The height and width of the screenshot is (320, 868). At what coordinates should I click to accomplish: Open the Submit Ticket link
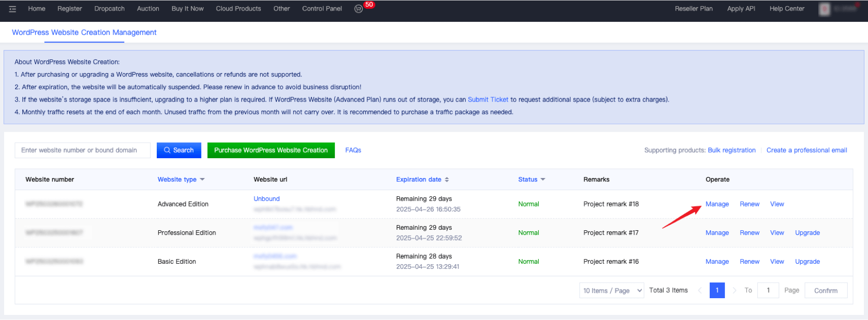tap(488, 100)
